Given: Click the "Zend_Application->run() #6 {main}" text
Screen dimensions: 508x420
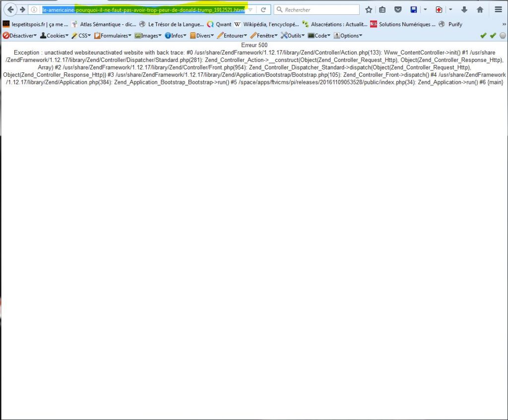Looking at the screenshot, I should point(460,82).
